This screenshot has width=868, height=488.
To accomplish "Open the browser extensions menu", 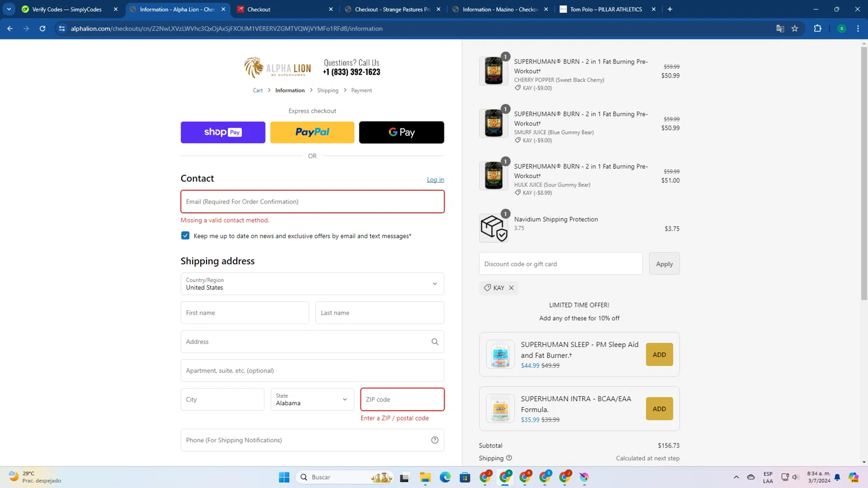I will click(x=818, y=28).
